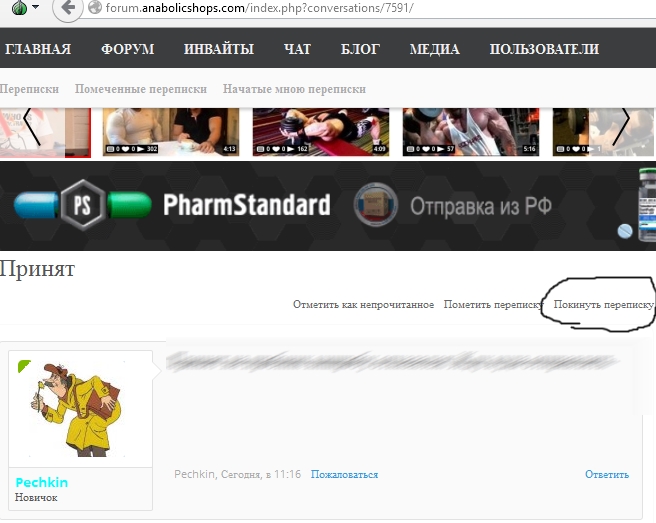Show previous videos with left carousel arrow
The image size is (656, 523).
[32, 127]
